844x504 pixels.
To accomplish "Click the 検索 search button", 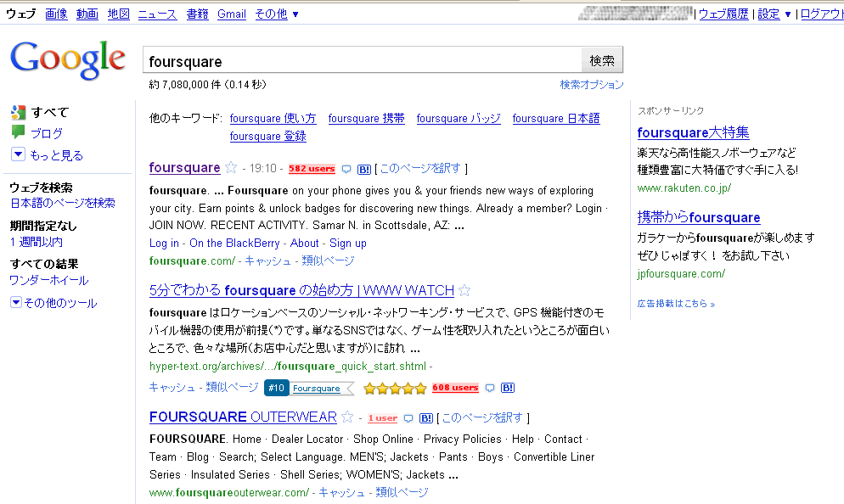I will (x=602, y=60).
